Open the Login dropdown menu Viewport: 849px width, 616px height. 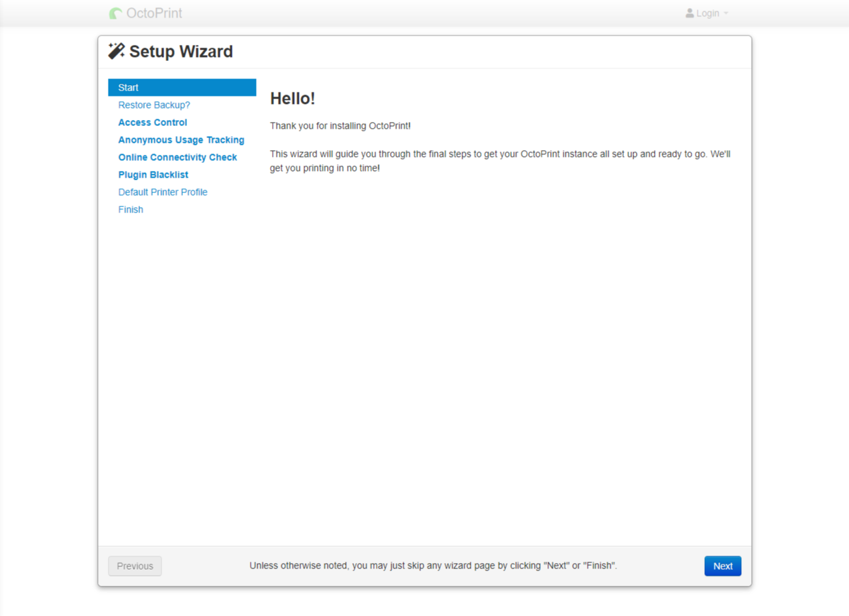[x=707, y=13]
